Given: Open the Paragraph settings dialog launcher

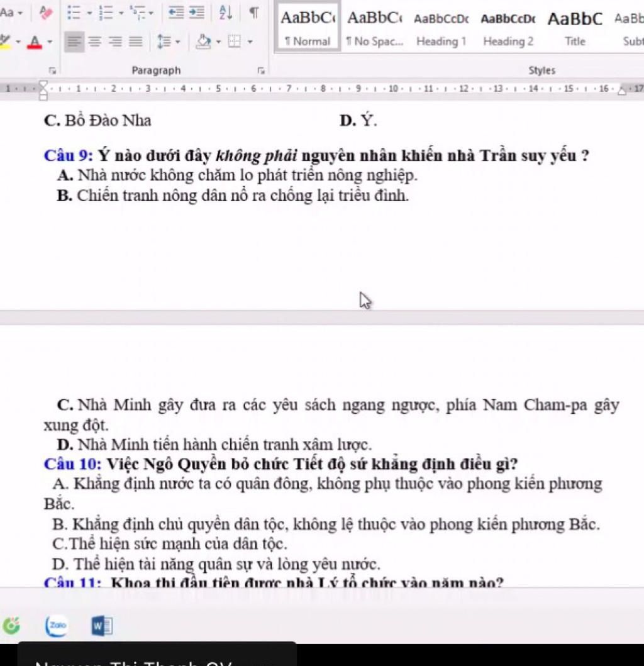Looking at the screenshot, I should 261,70.
